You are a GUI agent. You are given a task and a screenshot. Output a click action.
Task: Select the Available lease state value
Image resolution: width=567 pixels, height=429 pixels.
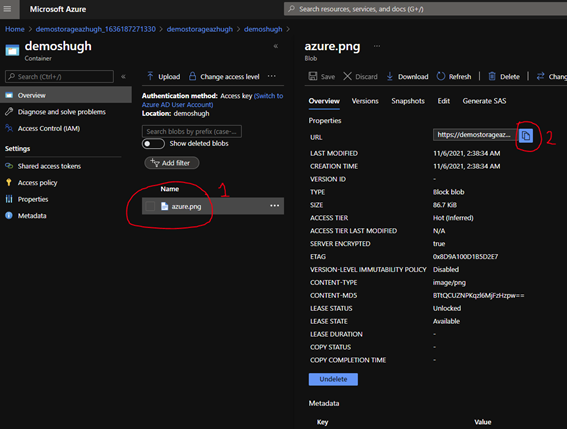coord(447,321)
